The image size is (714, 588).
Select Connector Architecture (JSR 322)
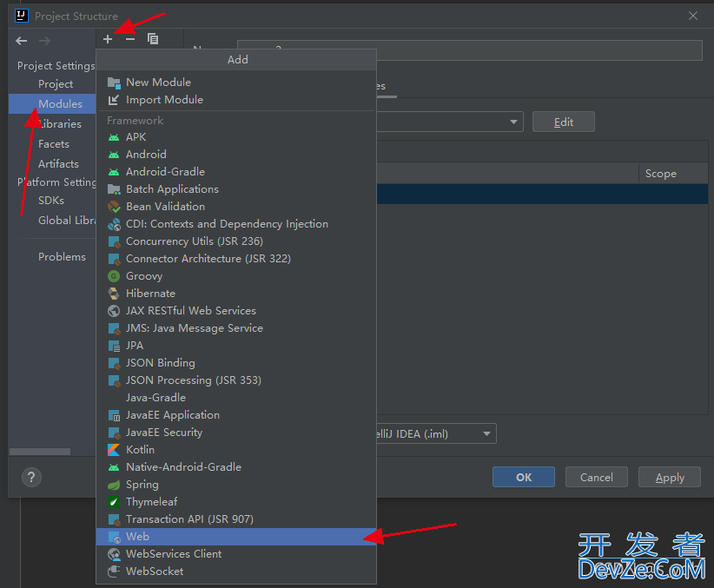[x=236, y=259]
